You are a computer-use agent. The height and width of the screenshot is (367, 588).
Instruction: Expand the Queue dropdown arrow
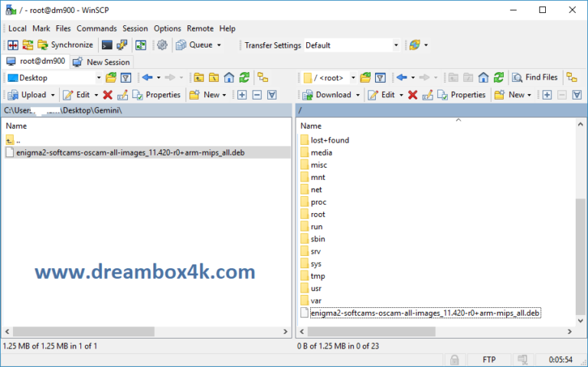pyautogui.click(x=219, y=45)
